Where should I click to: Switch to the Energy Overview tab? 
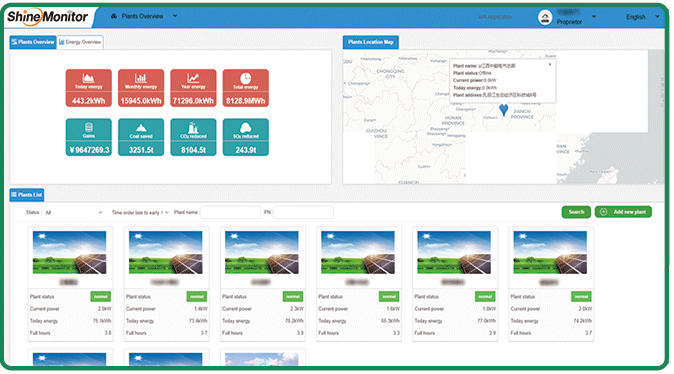pyautogui.click(x=80, y=42)
